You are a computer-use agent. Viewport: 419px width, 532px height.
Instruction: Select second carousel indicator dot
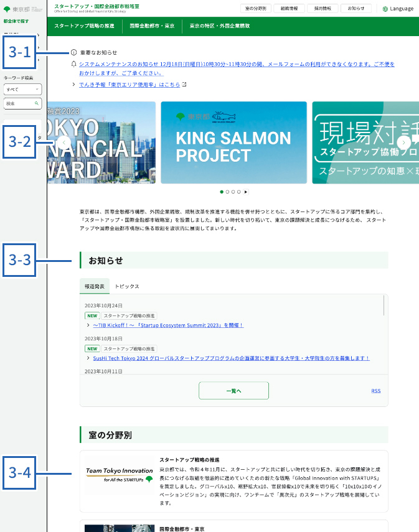[x=227, y=192]
